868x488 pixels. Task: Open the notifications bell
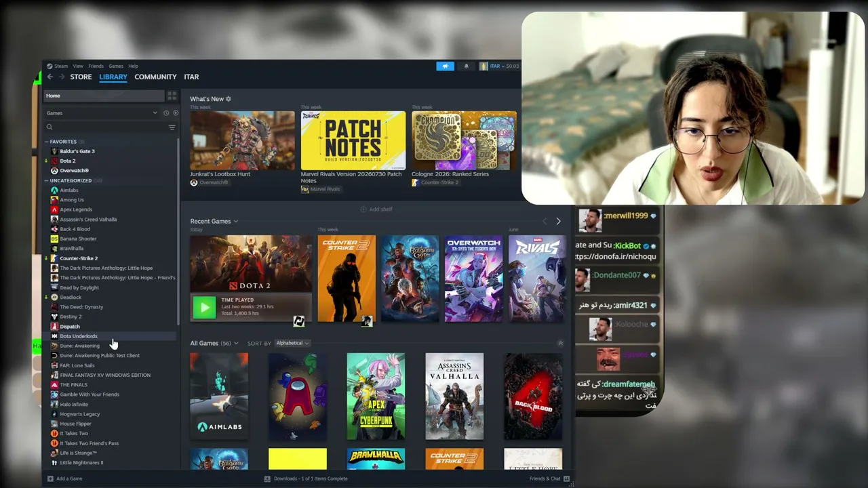coord(466,66)
